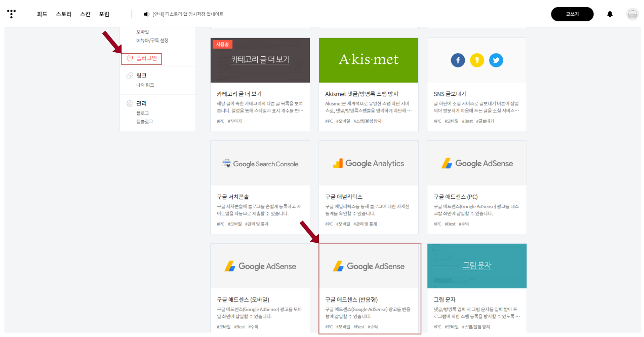
Task: Click the 구글 애드센스 (모바일) title
Action: coord(243,299)
